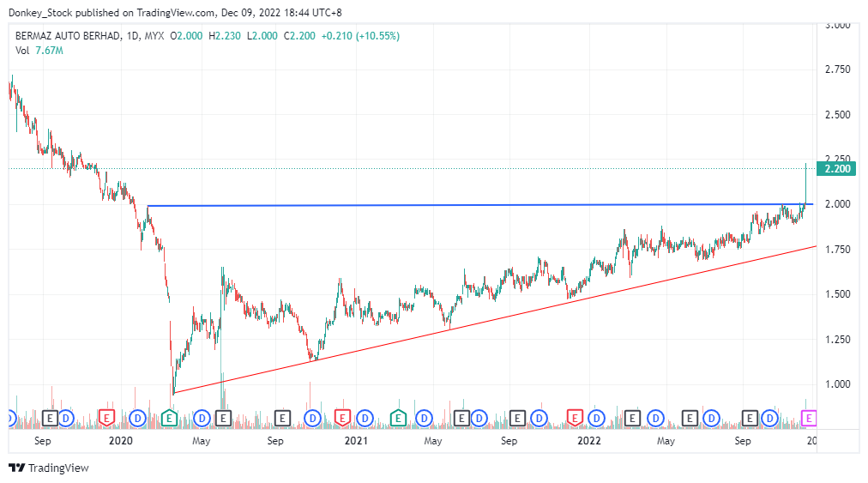Open the gray earnings marker above Sep 2021
The height and width of the screenshot is (483, 868).
pos(517,418)
